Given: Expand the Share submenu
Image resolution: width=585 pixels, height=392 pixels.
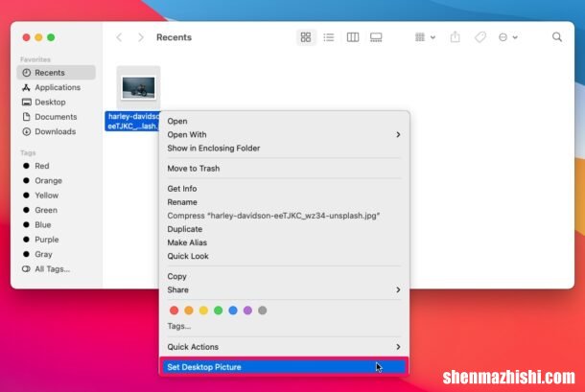Looking at the screenshot, I should tap(284, 289).
